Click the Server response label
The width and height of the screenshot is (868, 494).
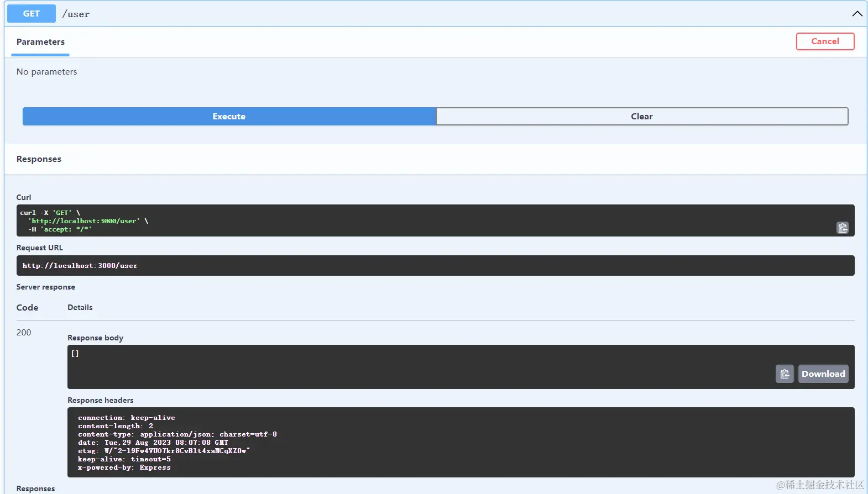[46, 287]
